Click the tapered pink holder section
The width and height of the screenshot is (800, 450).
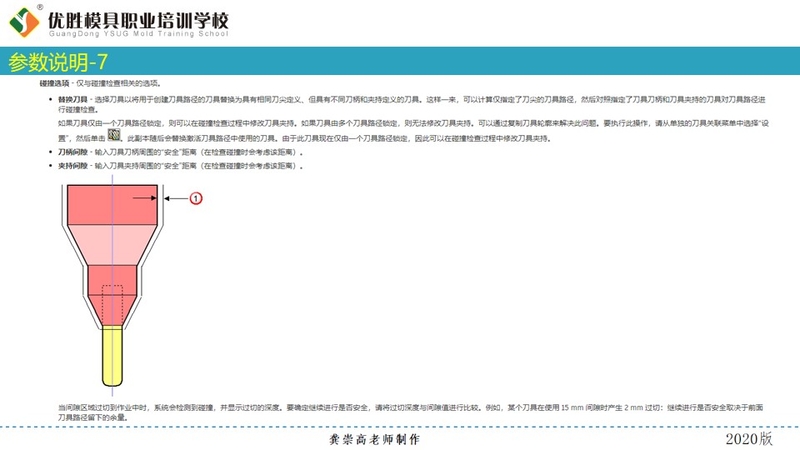(112, 244)
